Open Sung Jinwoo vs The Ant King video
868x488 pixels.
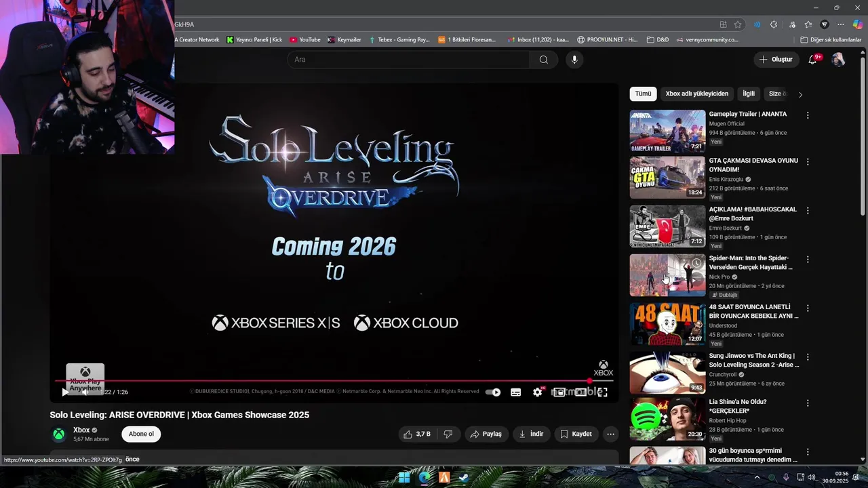[x=667, y=372]
